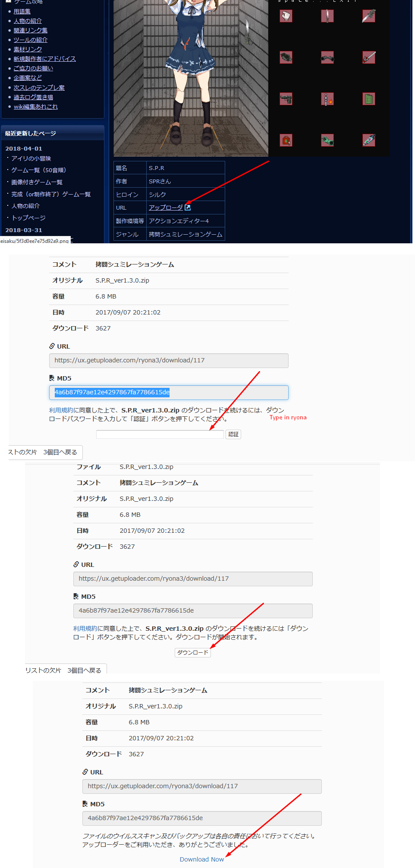This screenshot has width=415, height=868.
Task: Open the 用語集 sidebar link
Action: click(x=22, y=12)
